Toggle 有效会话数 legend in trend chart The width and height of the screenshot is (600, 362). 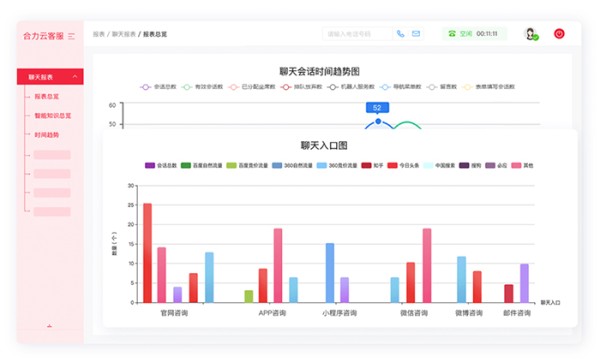[202, 87]
